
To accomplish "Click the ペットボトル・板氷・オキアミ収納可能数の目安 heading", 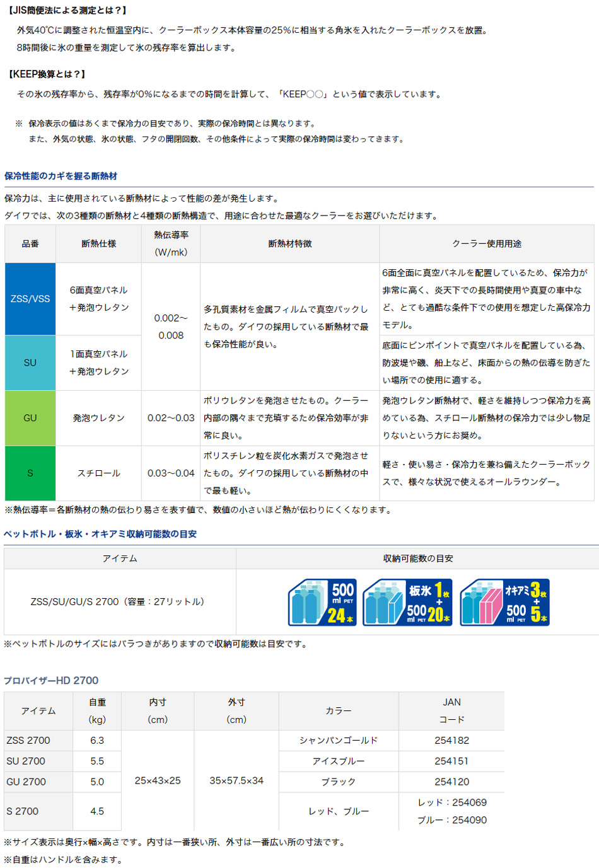I will [100, 534].
